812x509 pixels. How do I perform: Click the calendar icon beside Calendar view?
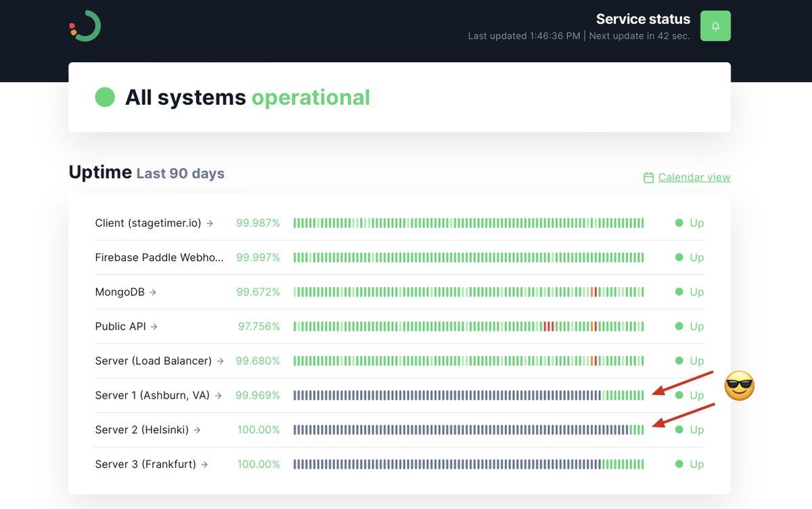tap(648, 177)
